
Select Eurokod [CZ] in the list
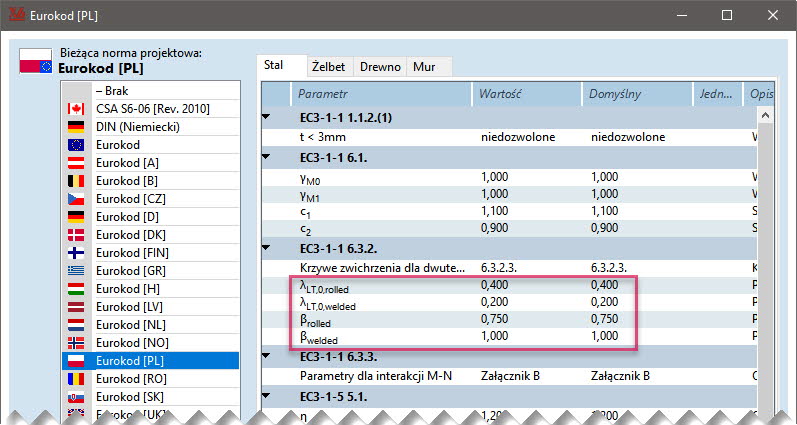coord(150,199)
